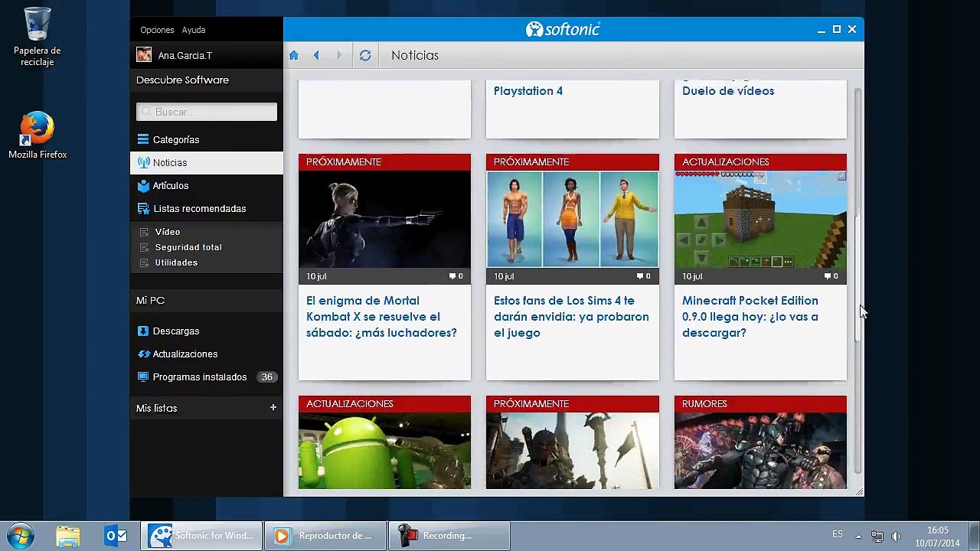Viewport: 980px width, 551px height.
Task: Read the Los Sims 4 fans article
Action: pyautogui.click(x=571, y=316)
